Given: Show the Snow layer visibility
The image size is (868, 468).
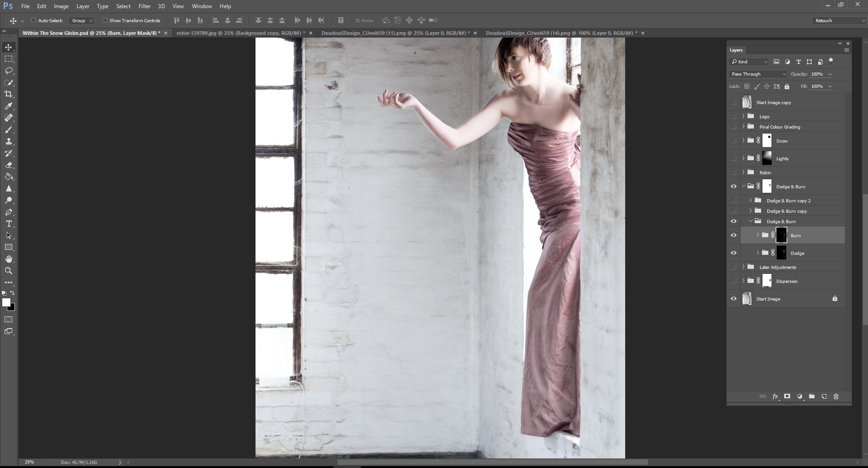Looking at the screenshot, I should [x=734, y=141].
